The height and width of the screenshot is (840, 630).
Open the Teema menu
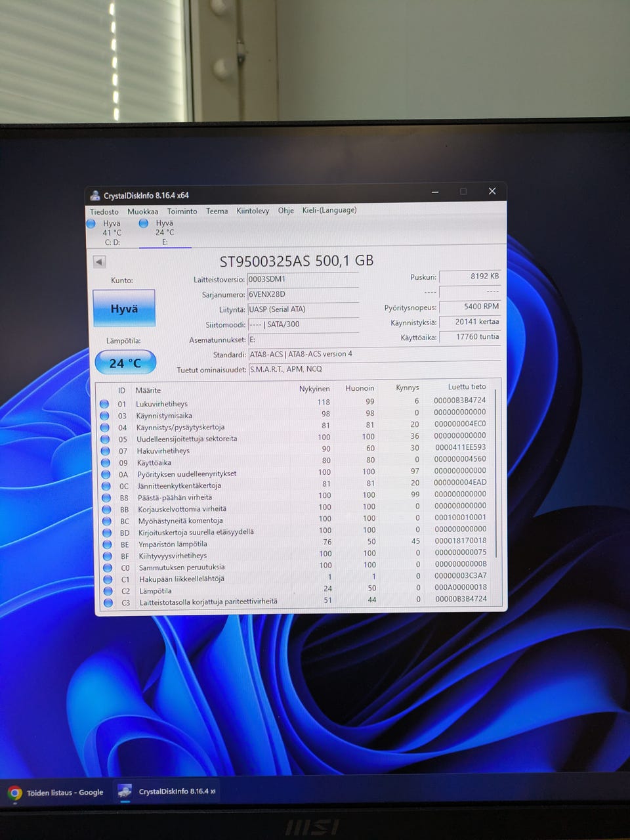217,211
